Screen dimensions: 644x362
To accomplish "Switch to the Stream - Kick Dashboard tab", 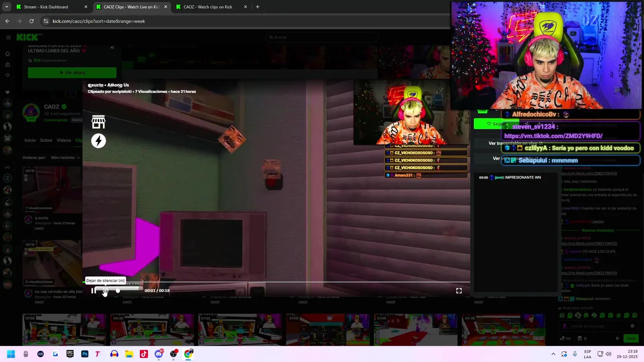I will (46, 7).
